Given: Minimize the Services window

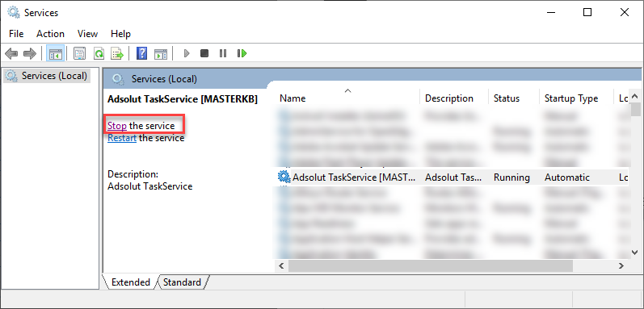Looking at the screenshot, I should (550, 12).
